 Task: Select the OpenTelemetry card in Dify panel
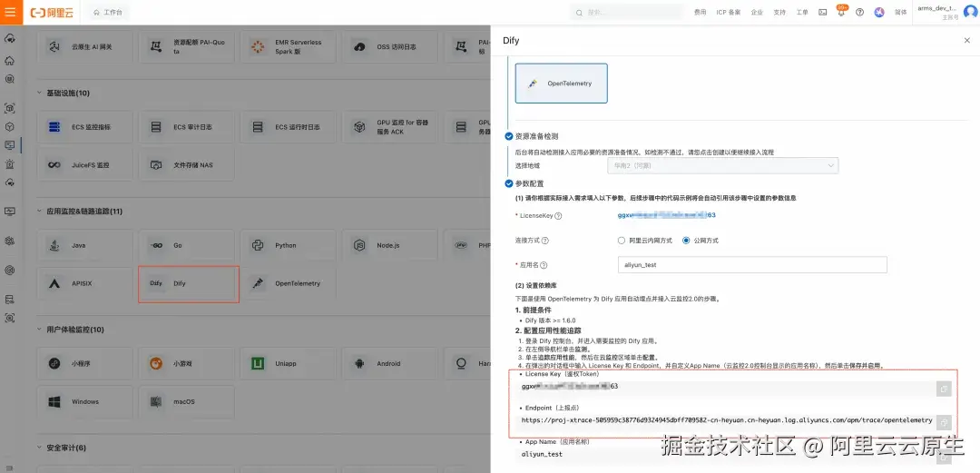pos(562,84)
